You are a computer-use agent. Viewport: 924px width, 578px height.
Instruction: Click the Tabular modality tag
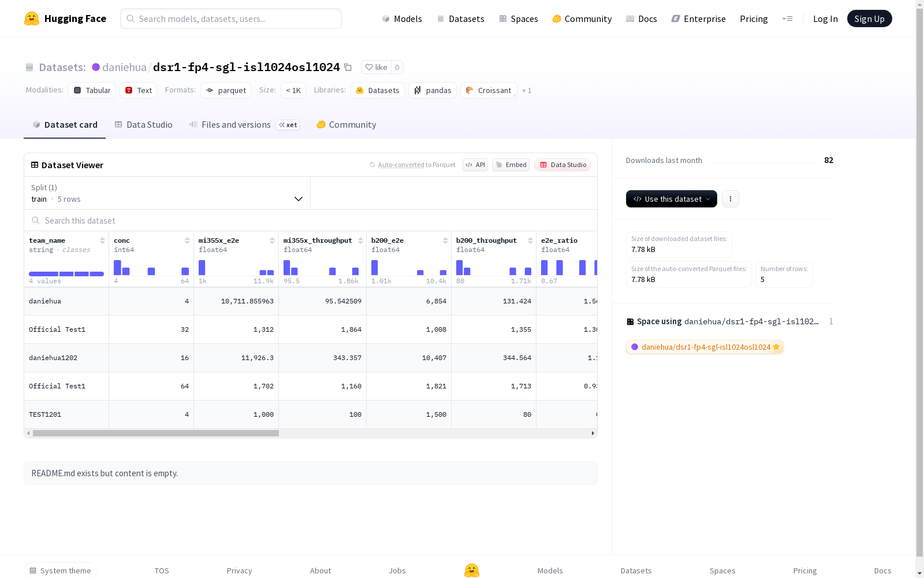pyautogui.click(x=92, y=90)
